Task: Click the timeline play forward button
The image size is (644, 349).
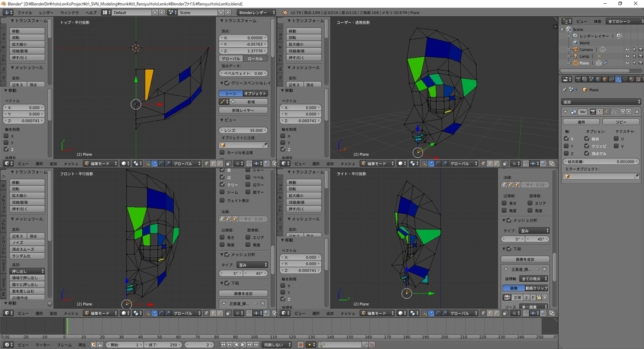Action: point(243,345)
